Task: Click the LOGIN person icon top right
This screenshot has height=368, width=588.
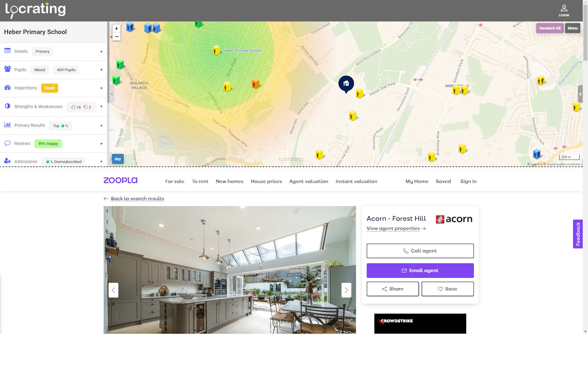Action: 564,8
